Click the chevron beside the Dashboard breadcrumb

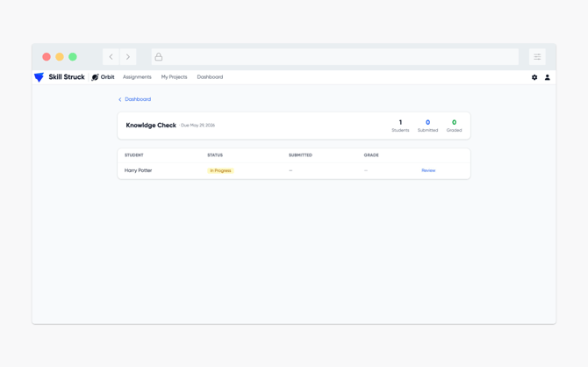[120, 99]
